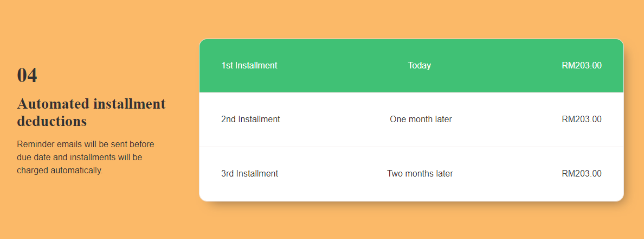
Task: Click the "3rd Installment" label
Action: [x=250, y=174]
